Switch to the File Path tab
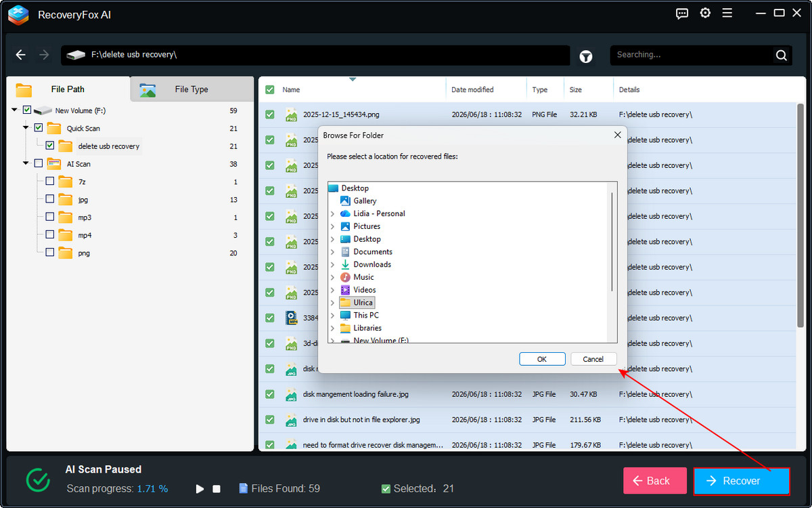Viewport: 812px width, 508px height. 68,89
